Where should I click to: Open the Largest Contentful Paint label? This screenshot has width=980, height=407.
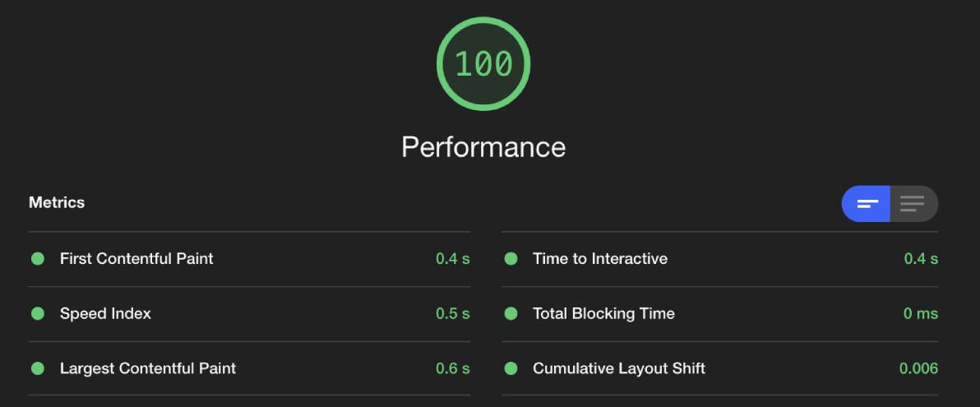pos(147,369)
